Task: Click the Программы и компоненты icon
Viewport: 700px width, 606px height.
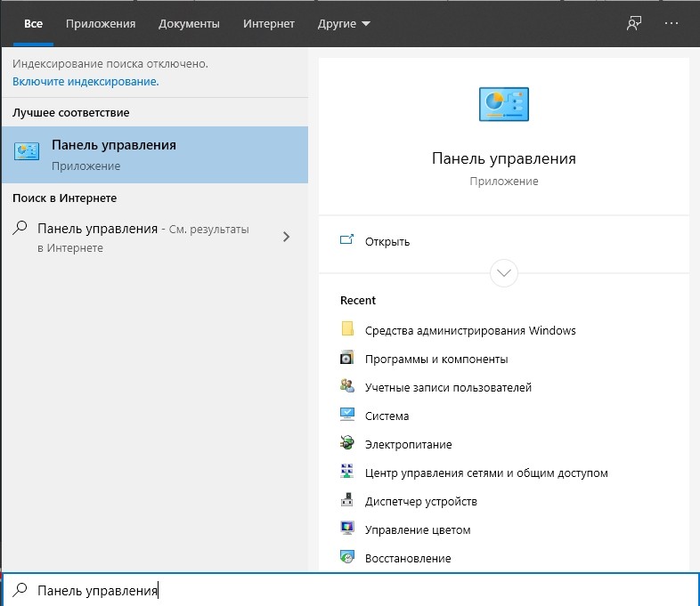Action: [x=346, y=357]
